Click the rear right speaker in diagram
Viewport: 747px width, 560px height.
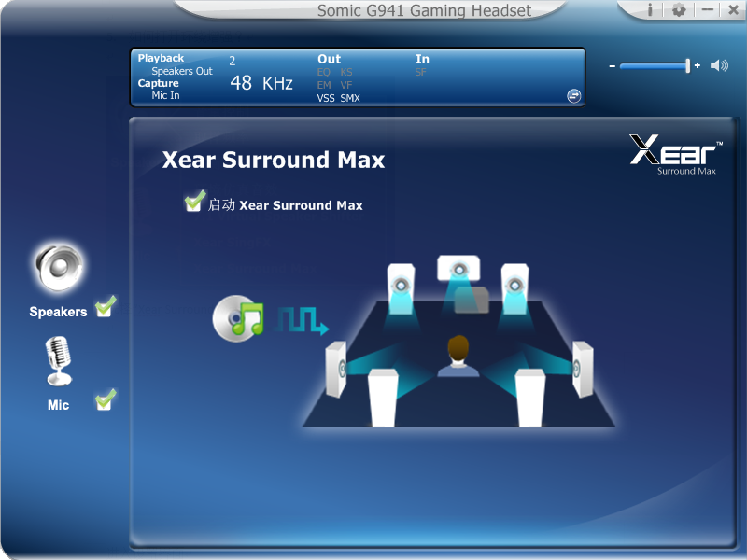530,398
